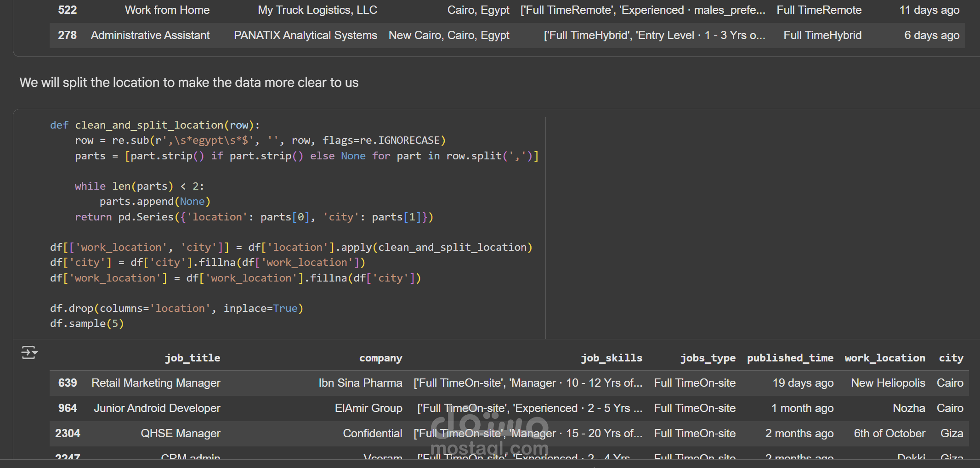Click the job_title column header
Viewport: 980px width, 468px height.
(192, 358)
